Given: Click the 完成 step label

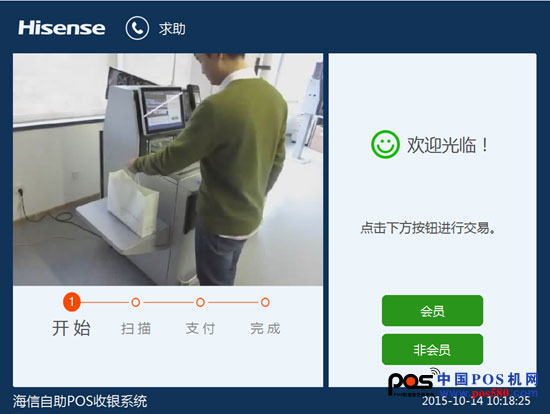Looking at the screenshot, I should (x=265, y=329).
